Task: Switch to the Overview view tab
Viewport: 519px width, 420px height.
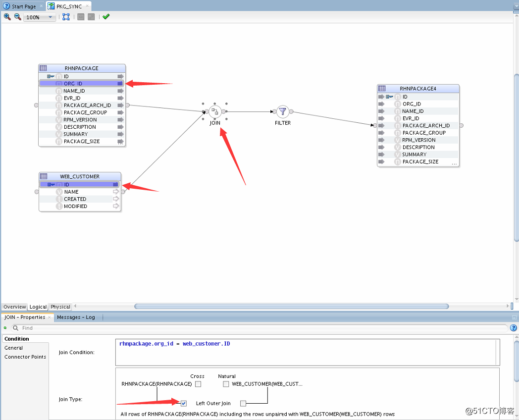Action: (x=14, y=307)
